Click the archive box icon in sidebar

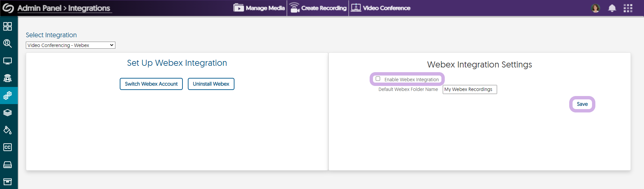point(7,182)
